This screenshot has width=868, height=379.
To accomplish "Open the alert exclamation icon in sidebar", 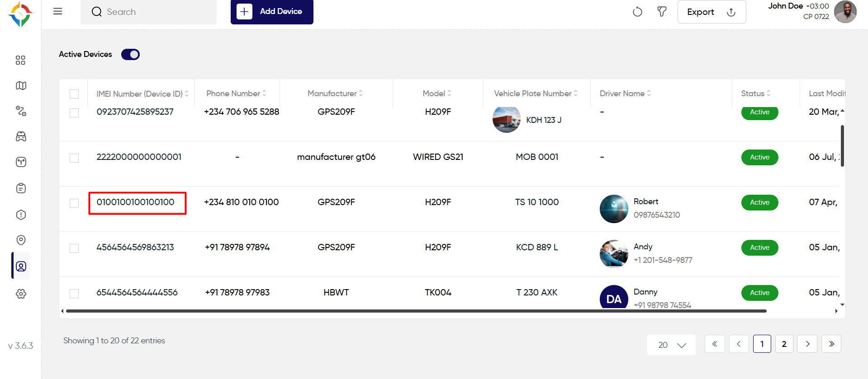I will click(21, 215).
